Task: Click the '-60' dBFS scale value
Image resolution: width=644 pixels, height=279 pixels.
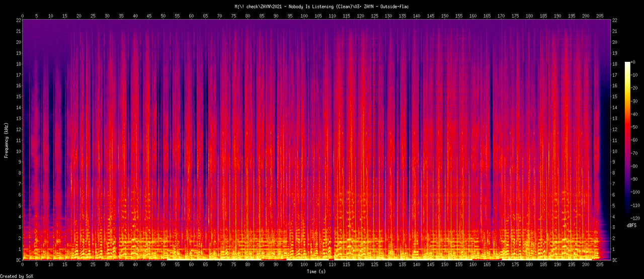Action: (x=635, y=140)
